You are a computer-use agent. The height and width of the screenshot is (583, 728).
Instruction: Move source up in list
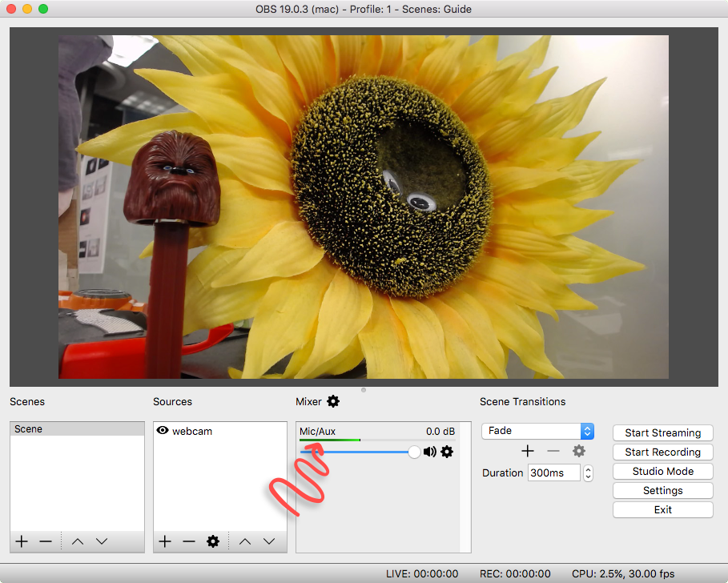pyautogui.click(x=245, y=541)
